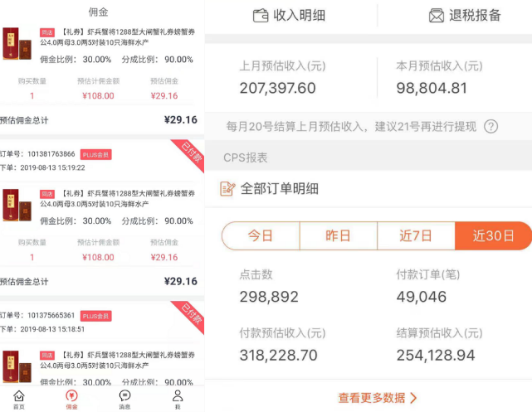The width and height of the screenshot is (532, 412).
Task: Select the 昨日 date filter
Action: click(x=338, y=235)
